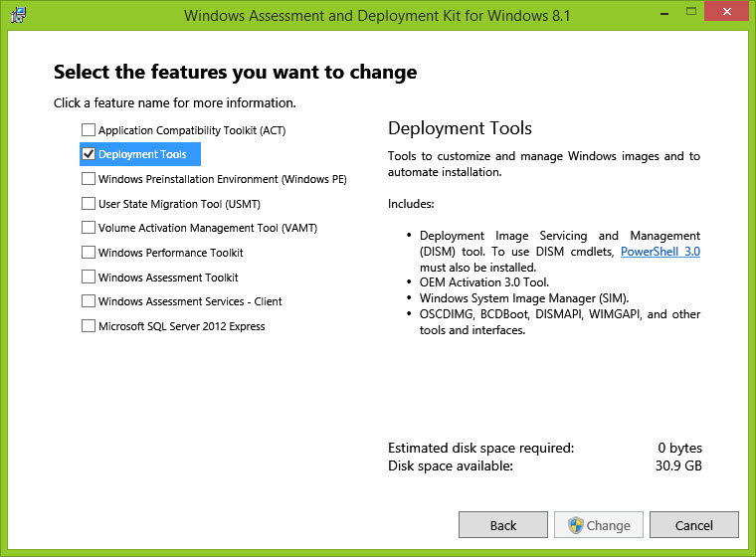Click the Change button

pos(599,525)
